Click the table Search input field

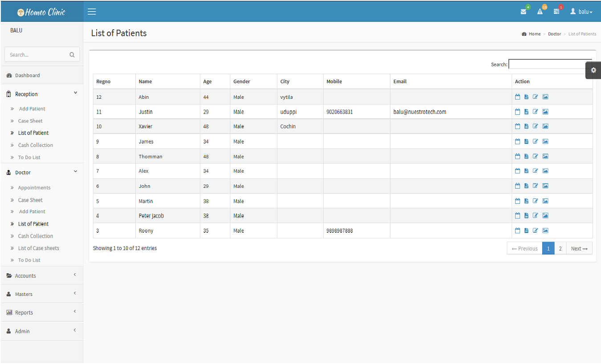(x=550, y=65)
